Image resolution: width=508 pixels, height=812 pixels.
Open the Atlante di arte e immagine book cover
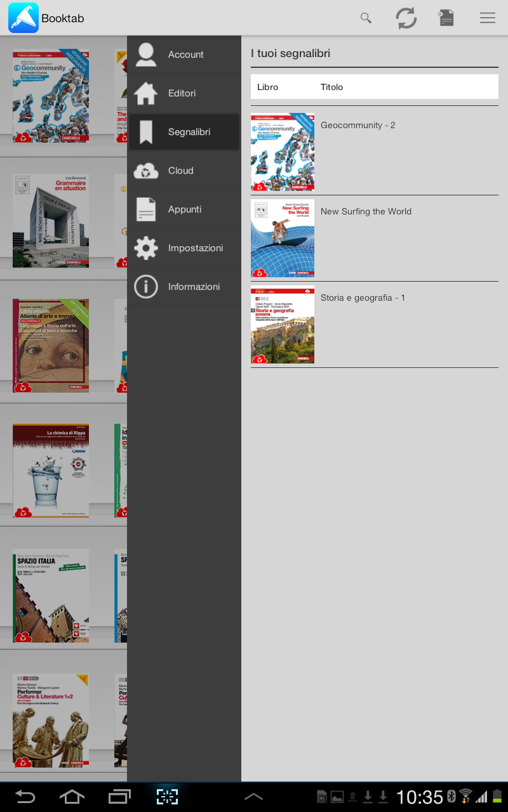51,346
